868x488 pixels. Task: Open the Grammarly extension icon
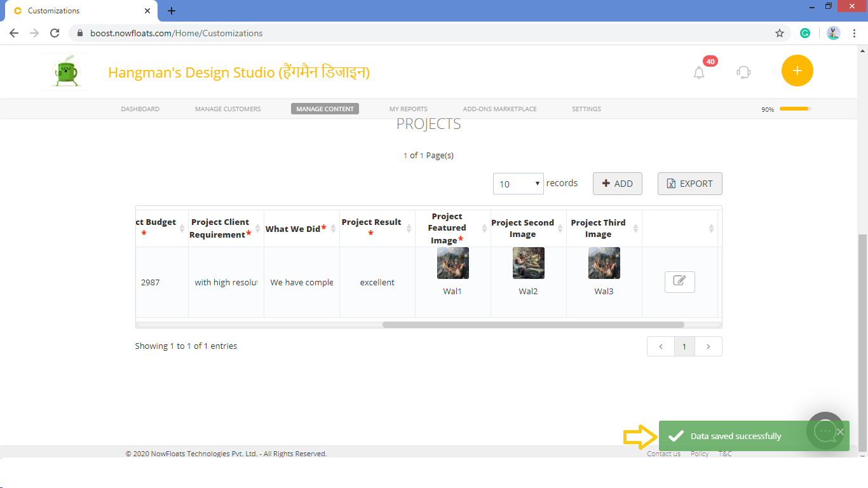(x=805, y=33)
